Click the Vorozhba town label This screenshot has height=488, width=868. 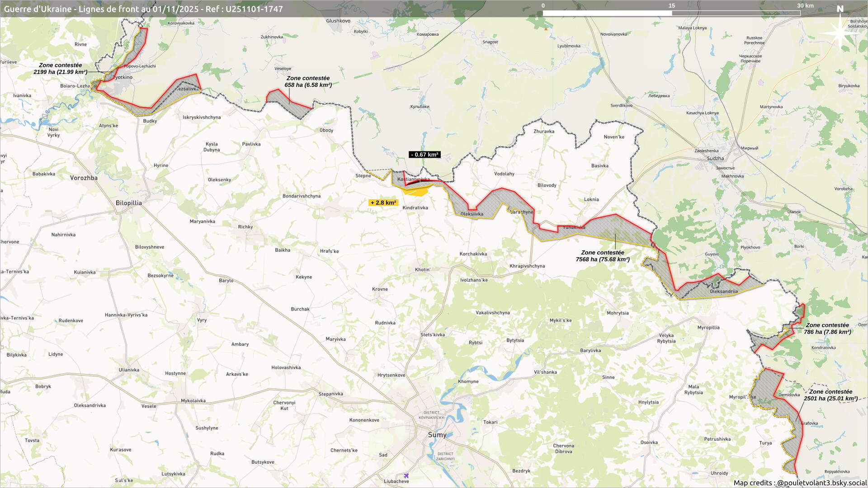pyautogui.click(x=84, y=178)
